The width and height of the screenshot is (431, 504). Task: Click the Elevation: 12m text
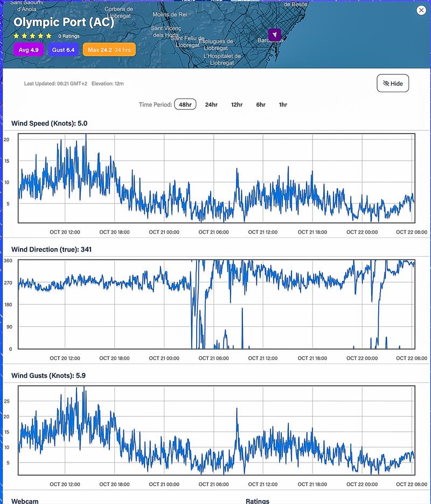(107, 83)
